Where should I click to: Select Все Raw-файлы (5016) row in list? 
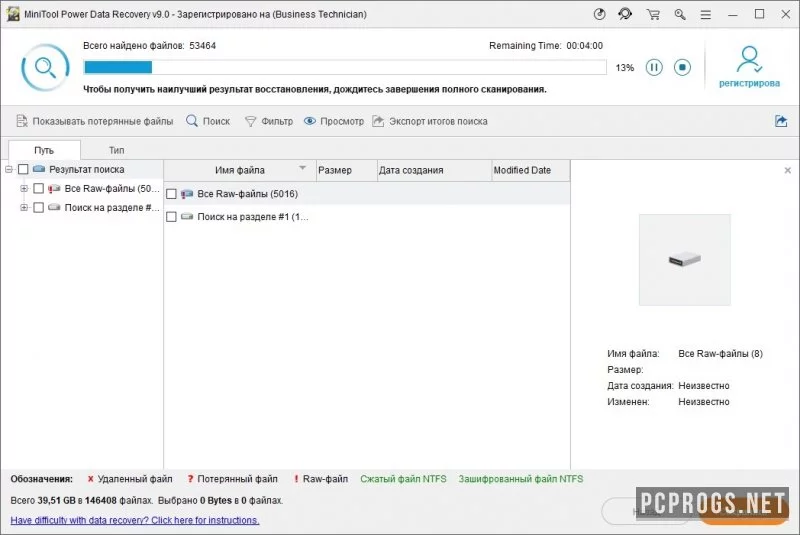coord(367,194)
